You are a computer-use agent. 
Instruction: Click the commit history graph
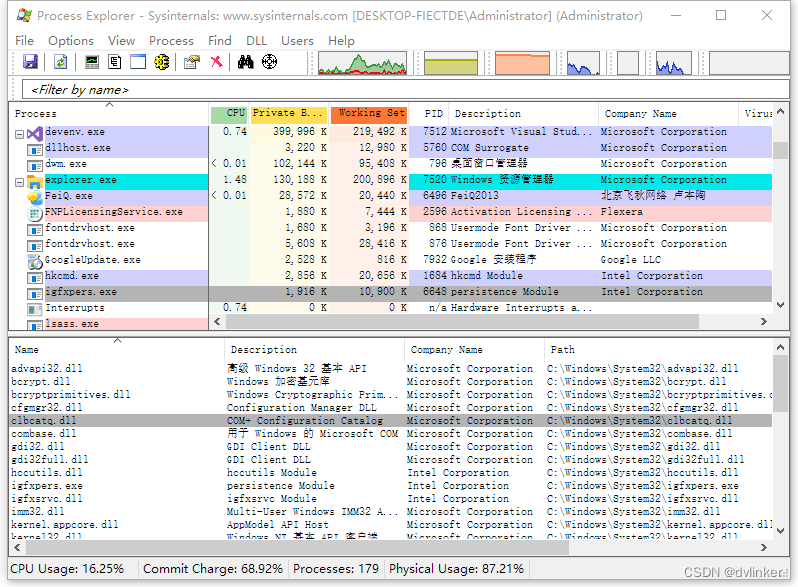pos(451,63)
